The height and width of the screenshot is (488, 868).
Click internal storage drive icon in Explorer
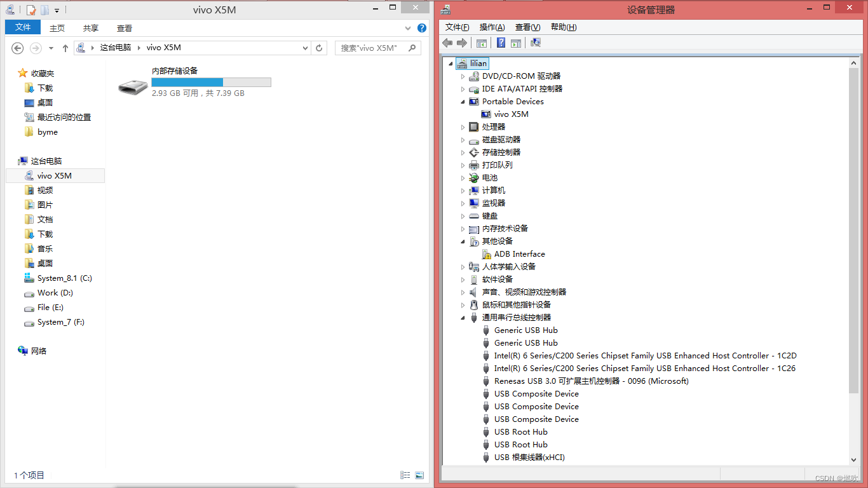tap(133, 86)
